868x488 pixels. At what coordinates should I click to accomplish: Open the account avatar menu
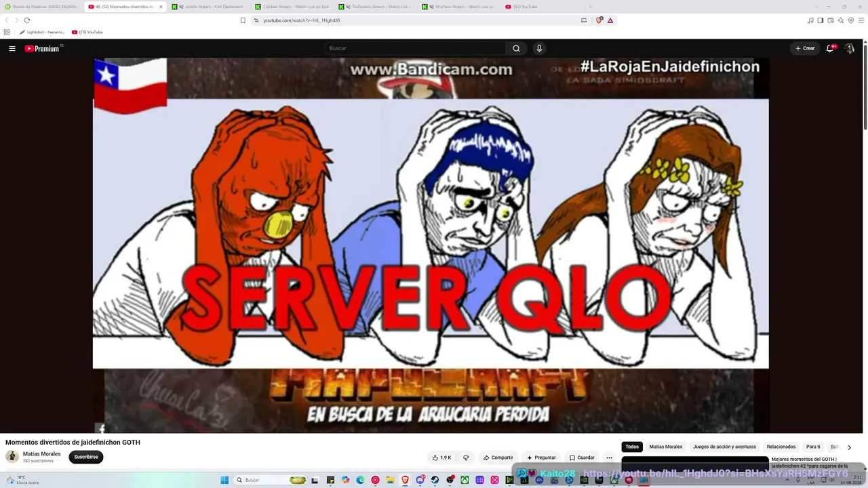coord(849,48)
